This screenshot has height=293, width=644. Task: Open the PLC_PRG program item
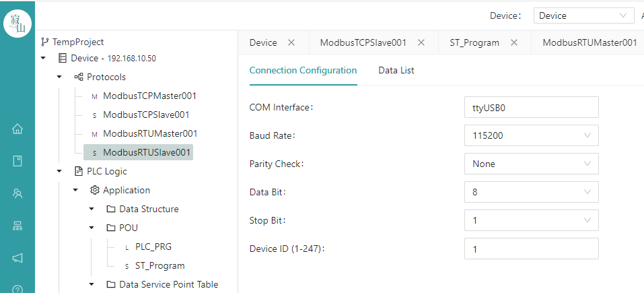point(153,247)
